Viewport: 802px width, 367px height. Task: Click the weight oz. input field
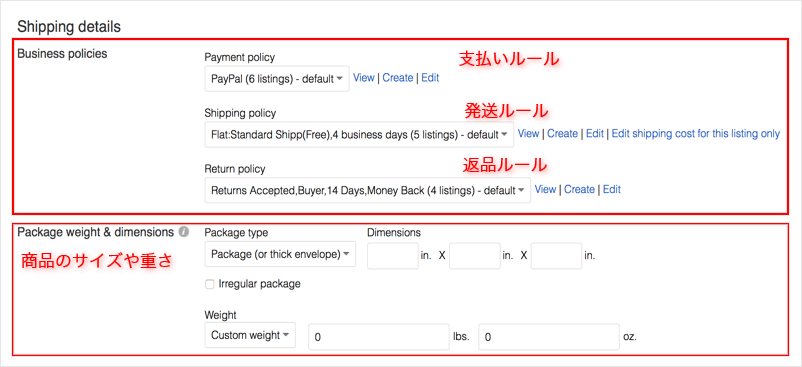pyautogui.click(x=549, y=337)
